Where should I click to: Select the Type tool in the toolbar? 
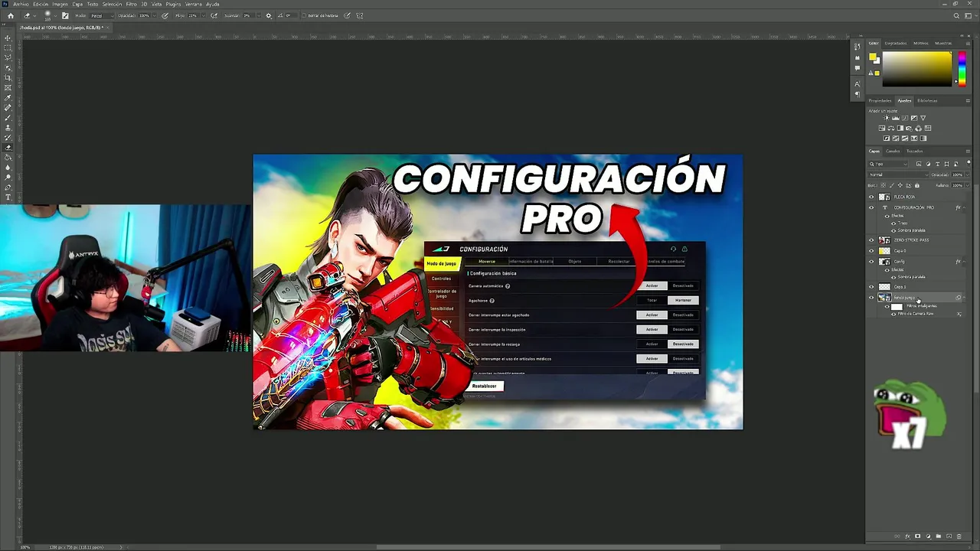click(x=8, y=197)
